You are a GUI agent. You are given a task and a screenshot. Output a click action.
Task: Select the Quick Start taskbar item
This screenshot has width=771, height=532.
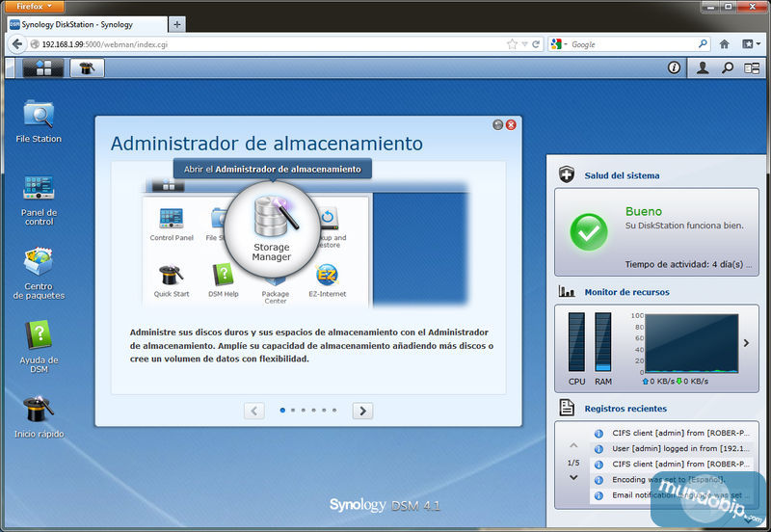coord(87,67)
